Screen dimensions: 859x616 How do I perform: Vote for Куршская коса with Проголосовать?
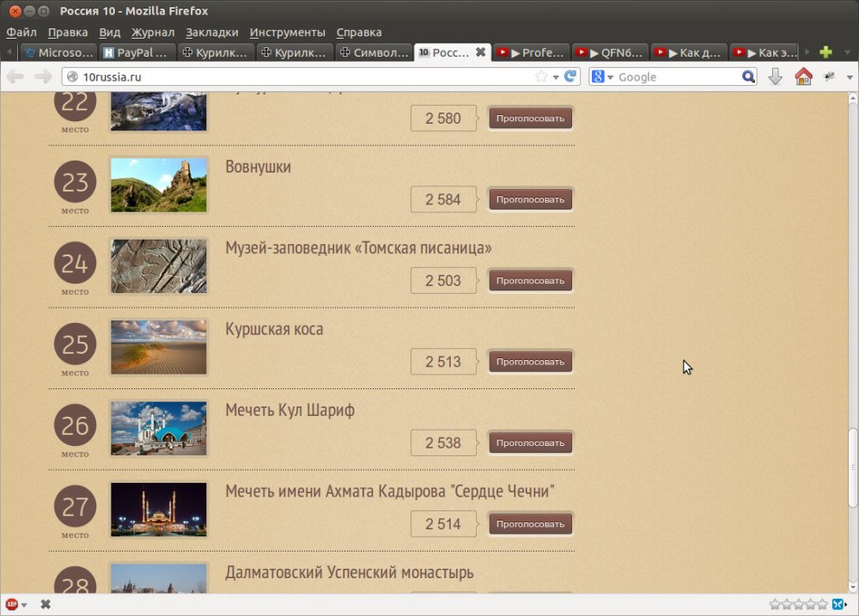(530, 362)
